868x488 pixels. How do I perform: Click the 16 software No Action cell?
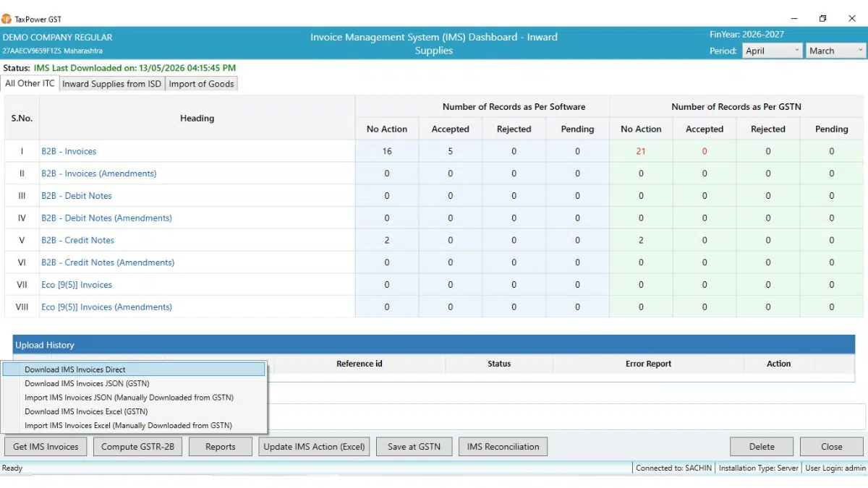click(387, 151)
